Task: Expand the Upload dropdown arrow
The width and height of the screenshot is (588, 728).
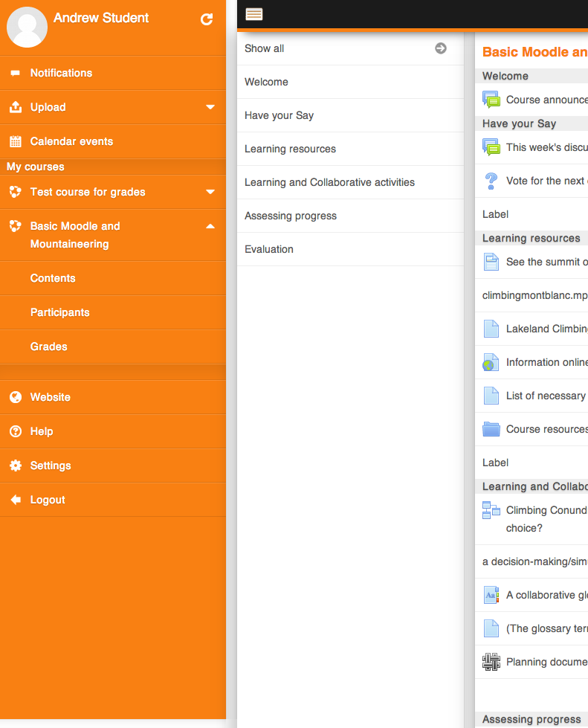Action: (x=210, y=107)
